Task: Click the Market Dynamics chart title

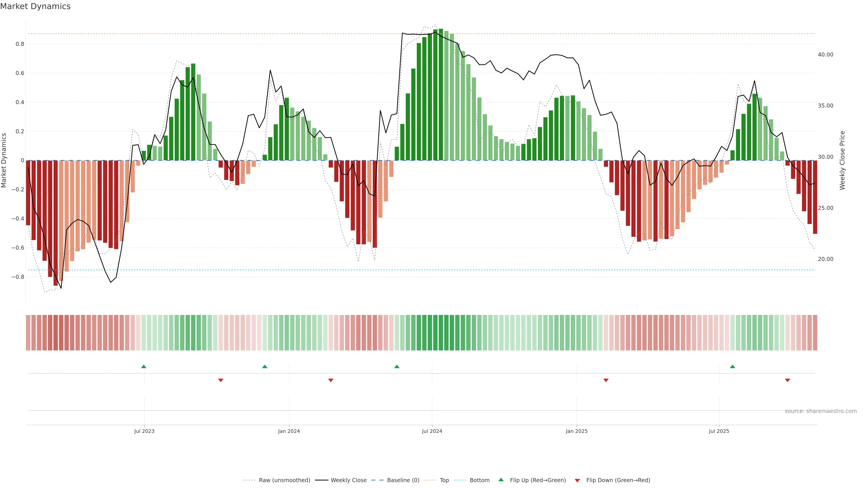Action: click(35, 6)
